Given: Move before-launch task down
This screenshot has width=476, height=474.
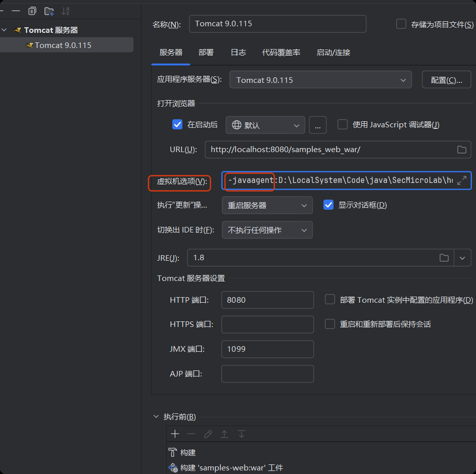Looking at the screenshot, I should (242, 434).
